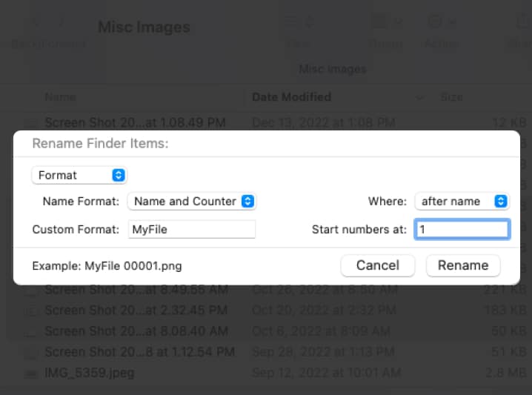Select the Misc Images tab label

pyautogui.click(x=333, y=70)
